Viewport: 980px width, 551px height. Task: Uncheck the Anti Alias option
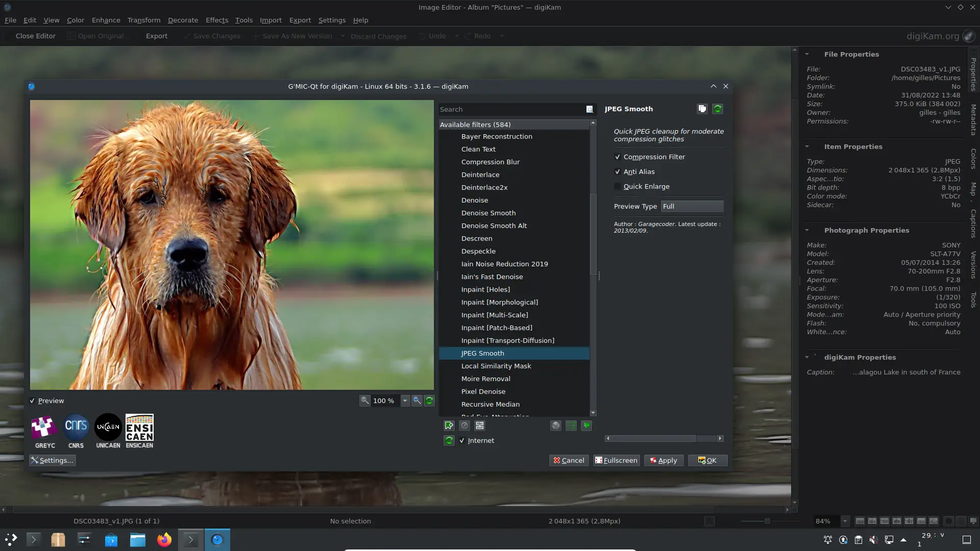point(618,172)
